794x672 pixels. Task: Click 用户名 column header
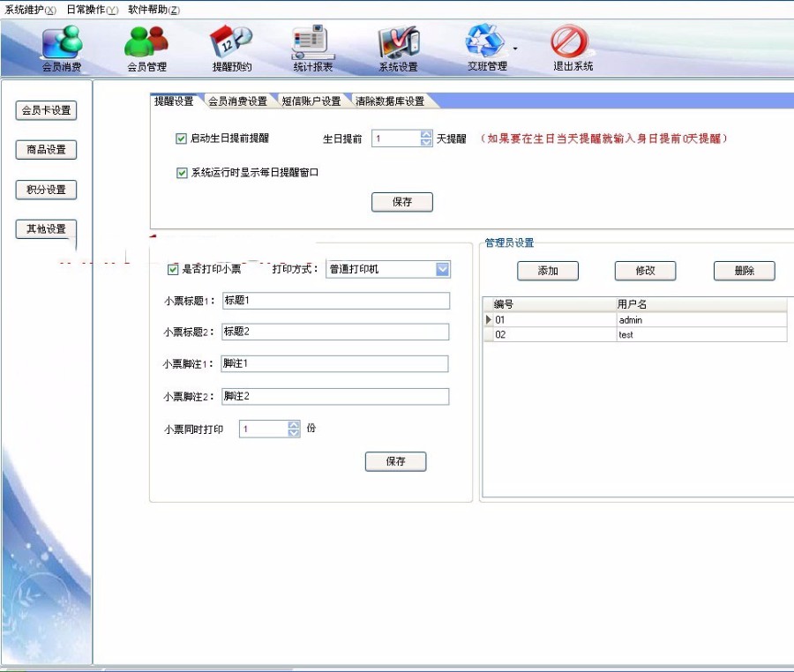(x=701, y=304)
